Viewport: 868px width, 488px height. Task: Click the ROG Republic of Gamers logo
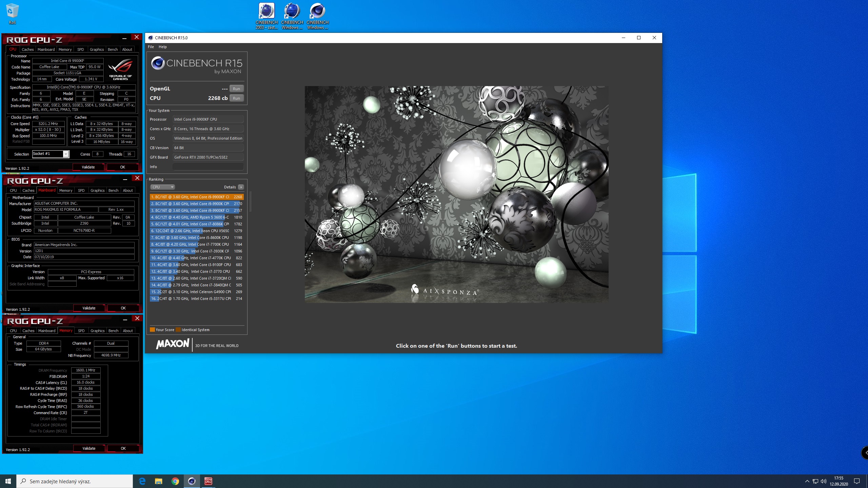pyautogui.click(x=120, y=69)
